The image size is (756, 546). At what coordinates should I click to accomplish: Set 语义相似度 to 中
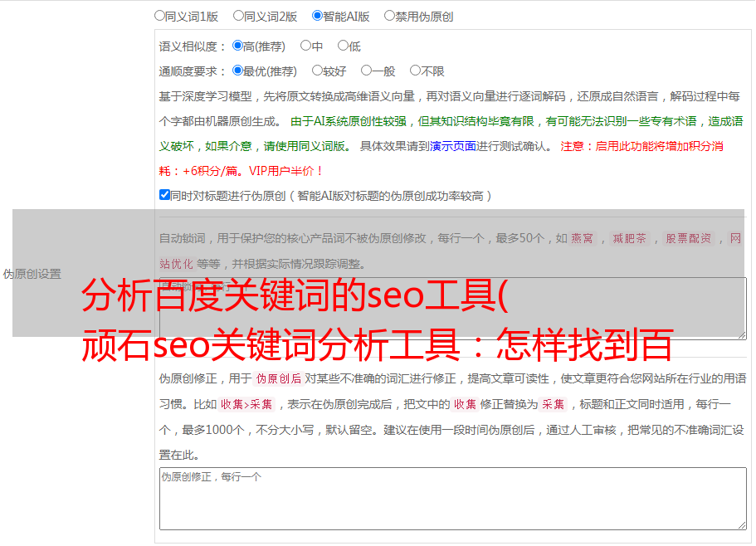(305, 46)
